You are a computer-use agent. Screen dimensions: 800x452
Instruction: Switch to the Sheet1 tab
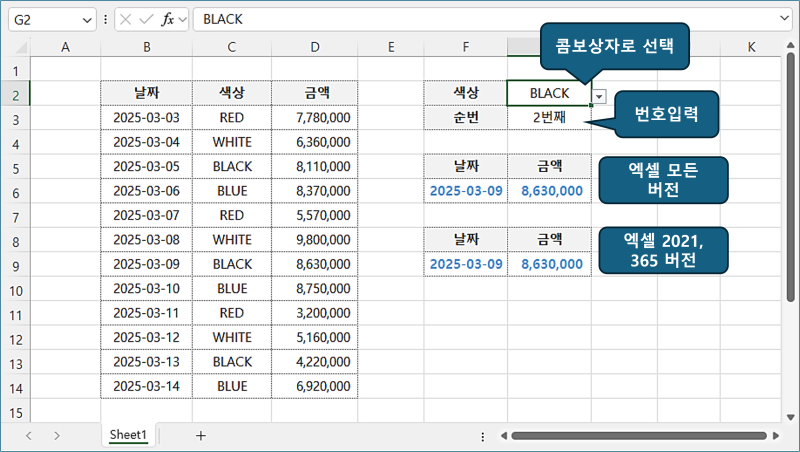coord(128,435)
